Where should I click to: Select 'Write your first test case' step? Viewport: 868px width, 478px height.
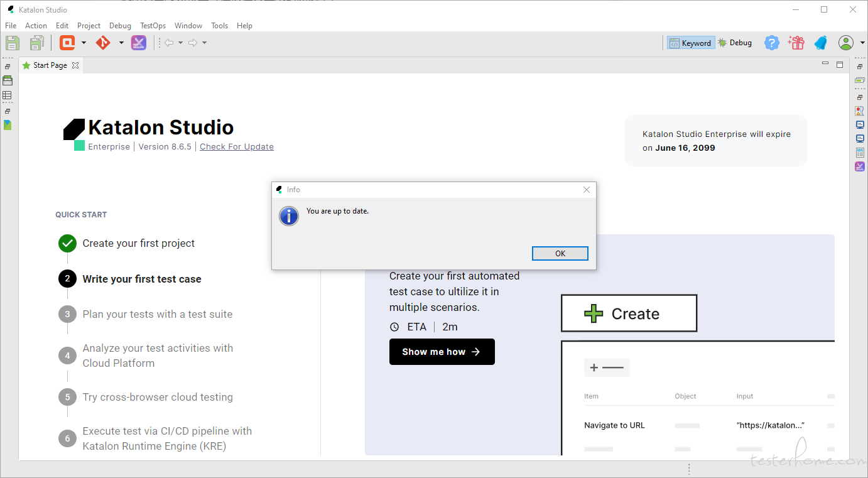(142, 279)
